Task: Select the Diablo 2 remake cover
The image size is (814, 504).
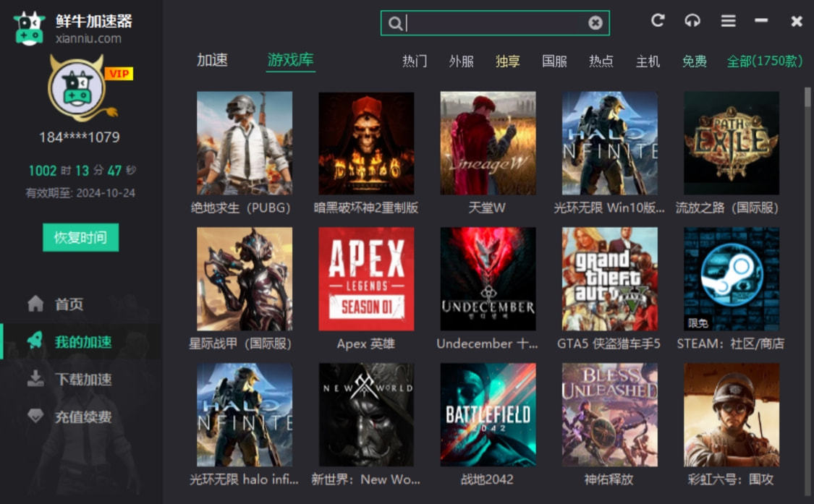Action: (367, 143)
